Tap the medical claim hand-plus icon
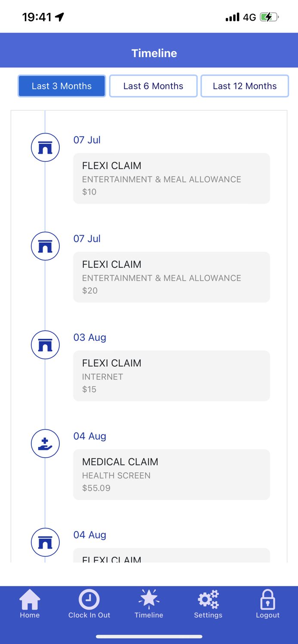This screenshot has width=298, height=644. tap(45, 444)
